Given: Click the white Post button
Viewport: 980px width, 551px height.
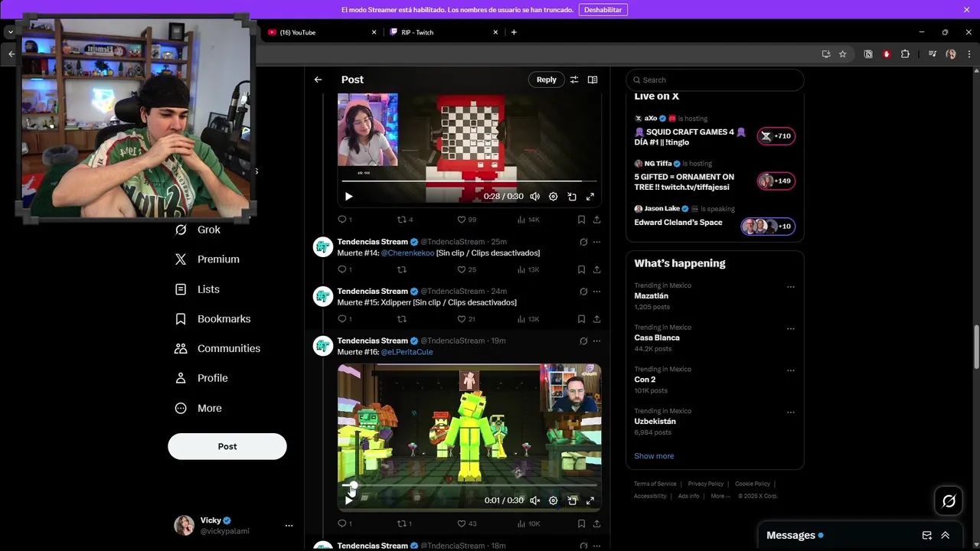Looking at the screenshot, I should (x=227, y=446).
